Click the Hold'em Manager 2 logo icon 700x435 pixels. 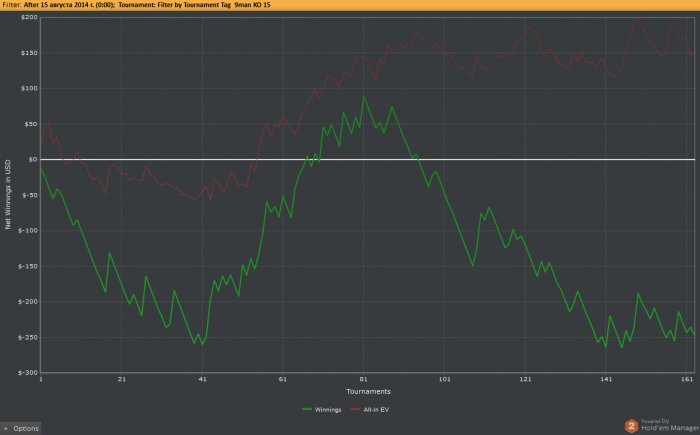(x=631, y=426)
